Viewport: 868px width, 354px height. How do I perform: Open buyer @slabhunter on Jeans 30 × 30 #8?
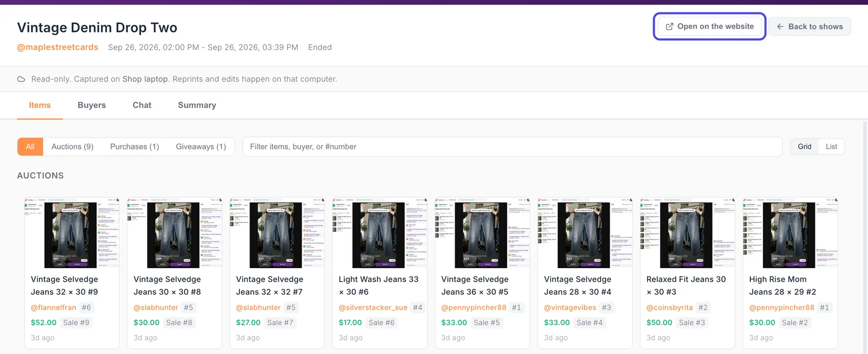(156, 307)
